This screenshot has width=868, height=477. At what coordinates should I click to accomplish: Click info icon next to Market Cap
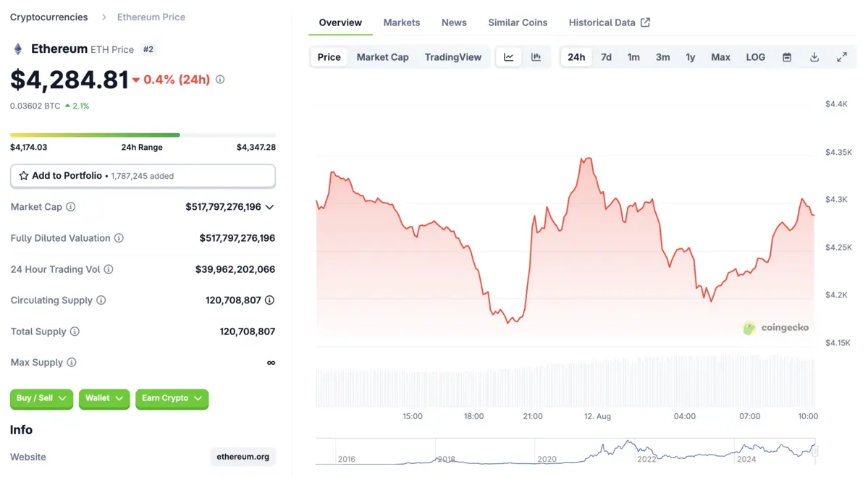[71, 207]
